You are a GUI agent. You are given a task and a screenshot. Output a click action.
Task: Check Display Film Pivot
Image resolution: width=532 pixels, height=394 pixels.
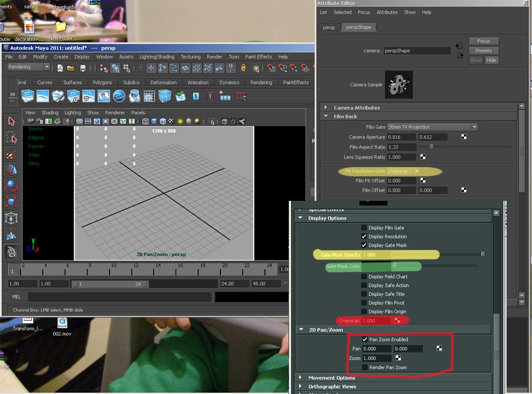tap(364, 303)
